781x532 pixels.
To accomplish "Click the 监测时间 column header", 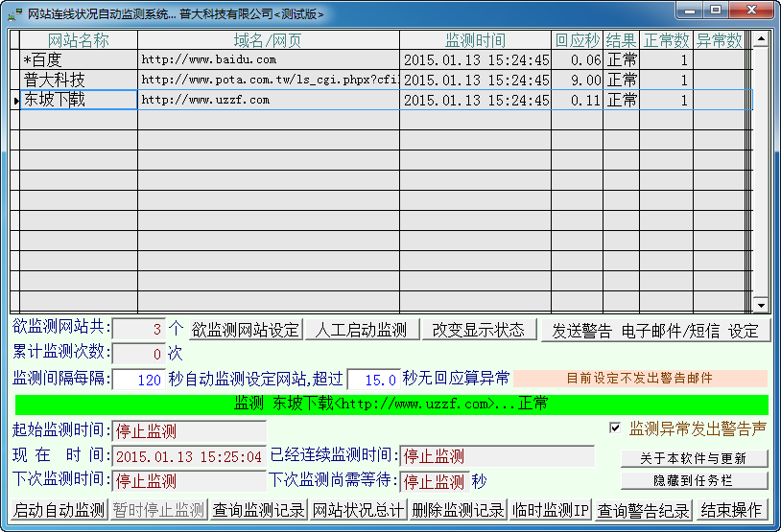I will pyautogui.click(x=476, y=40).
